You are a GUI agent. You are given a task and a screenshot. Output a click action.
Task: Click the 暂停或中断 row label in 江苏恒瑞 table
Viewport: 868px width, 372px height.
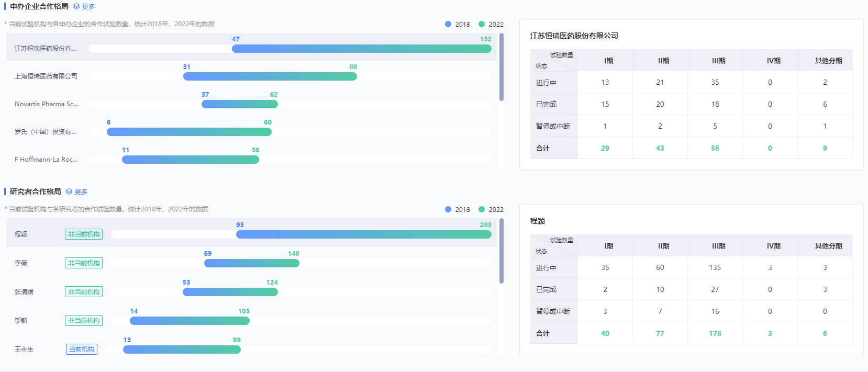(x=553, y=127)
